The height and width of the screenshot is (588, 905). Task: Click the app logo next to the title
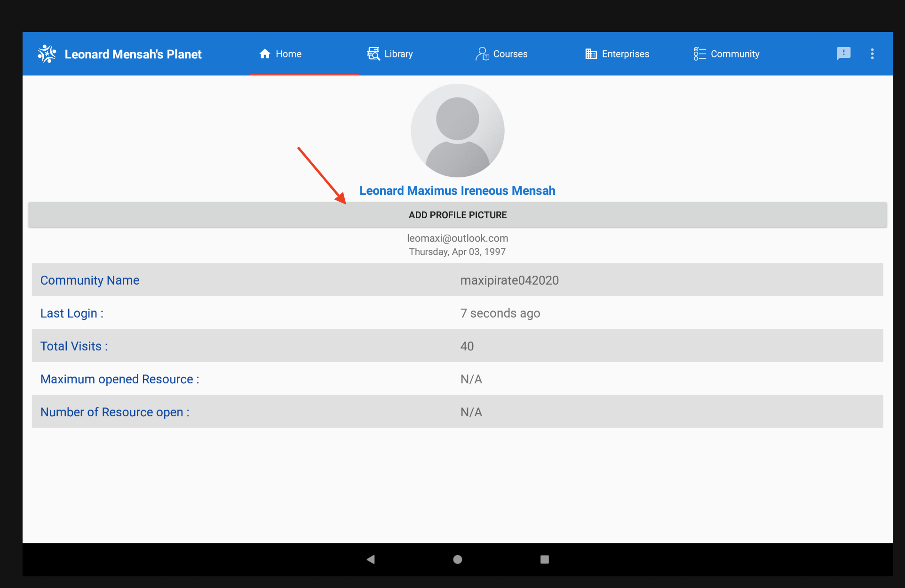pos(47,54)
